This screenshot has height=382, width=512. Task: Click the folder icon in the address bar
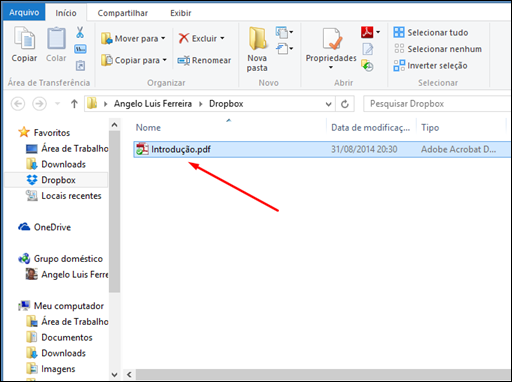pyautogui.click(x=92, y=104)
